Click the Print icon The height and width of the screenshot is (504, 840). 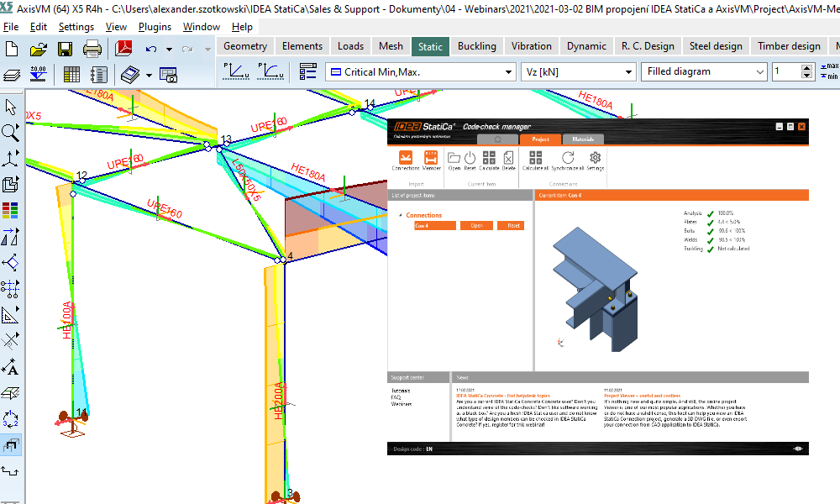[x=92, y=49]
